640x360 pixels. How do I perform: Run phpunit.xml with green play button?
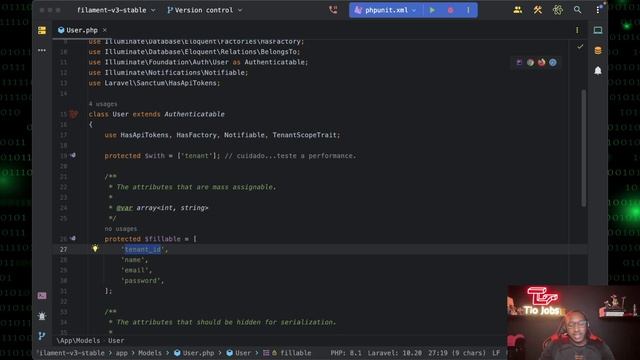432,10
